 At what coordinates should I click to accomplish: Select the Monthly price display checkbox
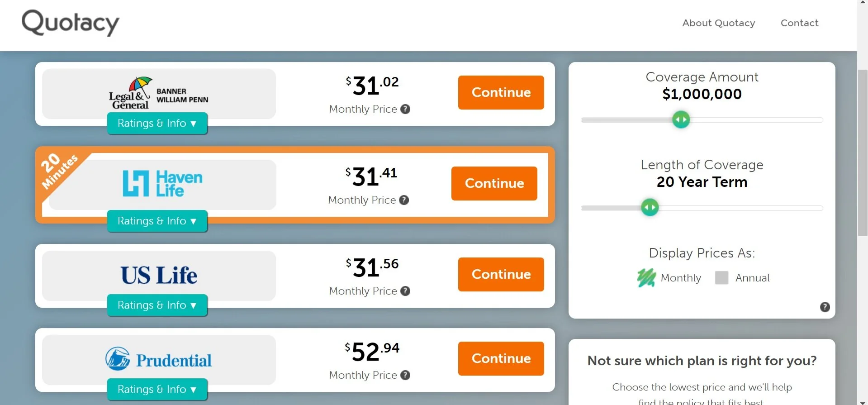[x=646, y=278]
